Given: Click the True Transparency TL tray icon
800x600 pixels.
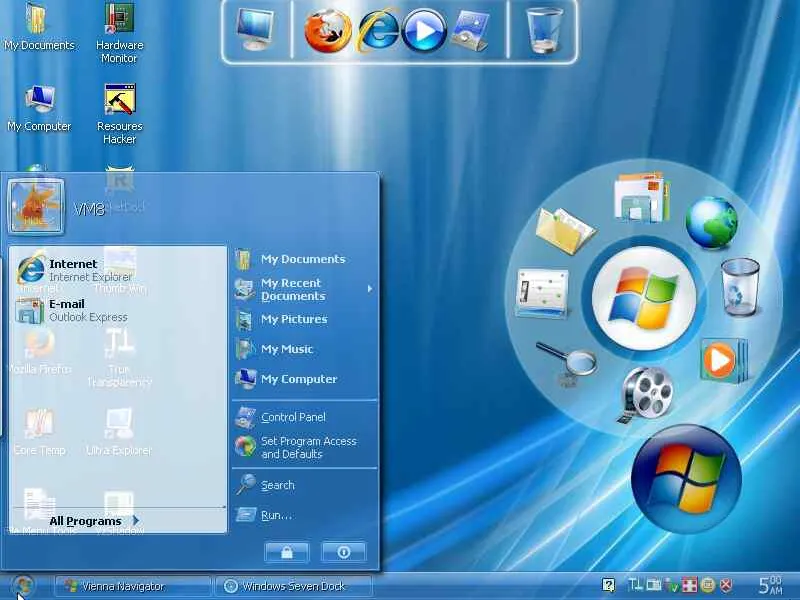Looking at the screenshot, I should (635, 585).
